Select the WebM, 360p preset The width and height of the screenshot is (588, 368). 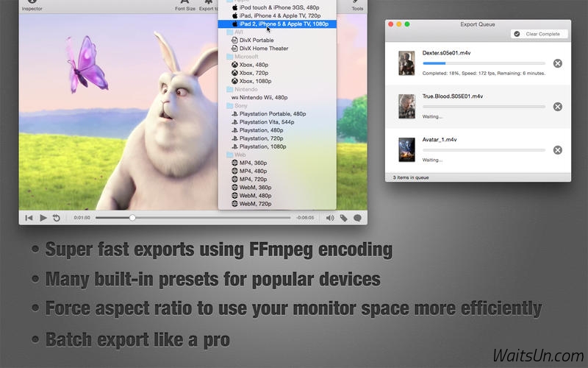click(x=277, y=188)
